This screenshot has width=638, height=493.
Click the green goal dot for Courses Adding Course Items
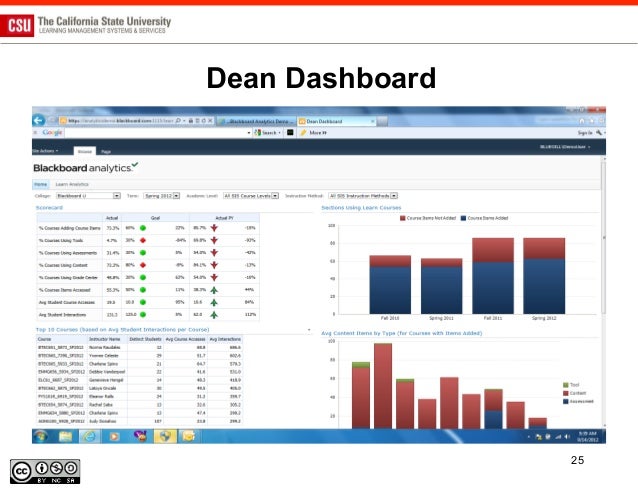click(143, 228)
